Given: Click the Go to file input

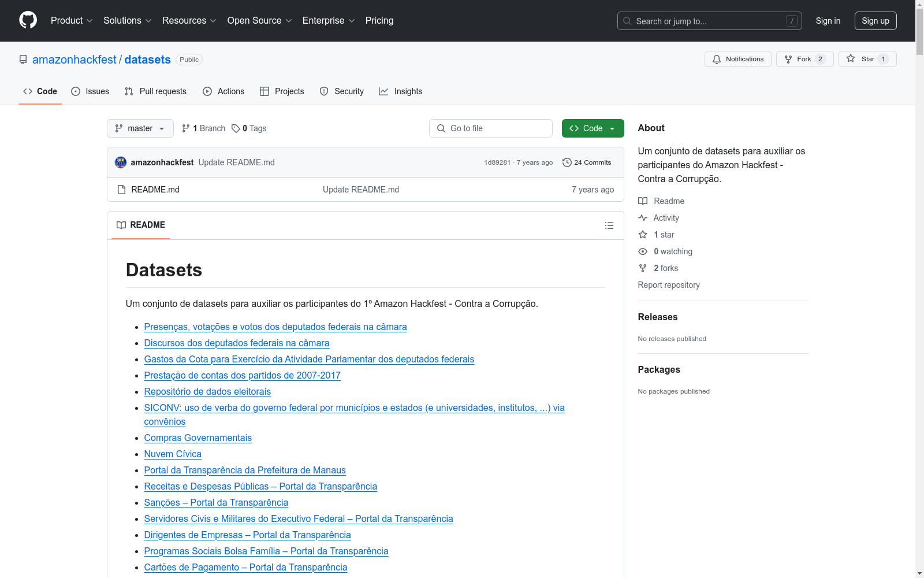Looking at the screenshot, I should [491, 128].
